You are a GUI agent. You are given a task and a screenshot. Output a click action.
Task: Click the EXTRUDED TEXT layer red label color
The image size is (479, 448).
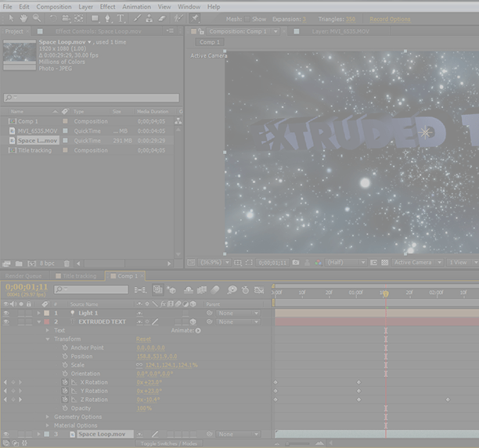coord(46,321)
